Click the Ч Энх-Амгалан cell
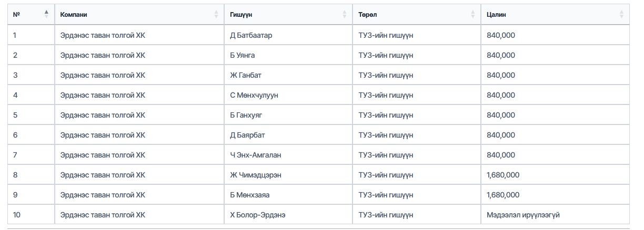 point(255,155)
